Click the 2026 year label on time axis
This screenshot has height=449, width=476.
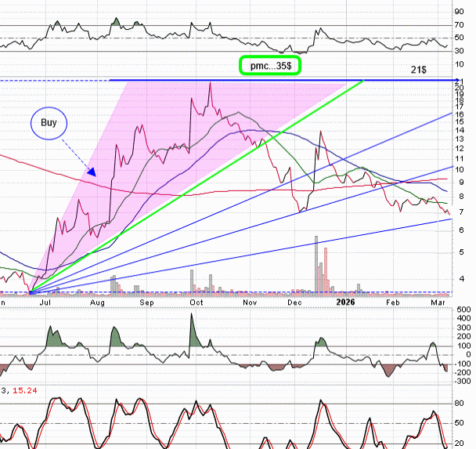coord(345,301)
